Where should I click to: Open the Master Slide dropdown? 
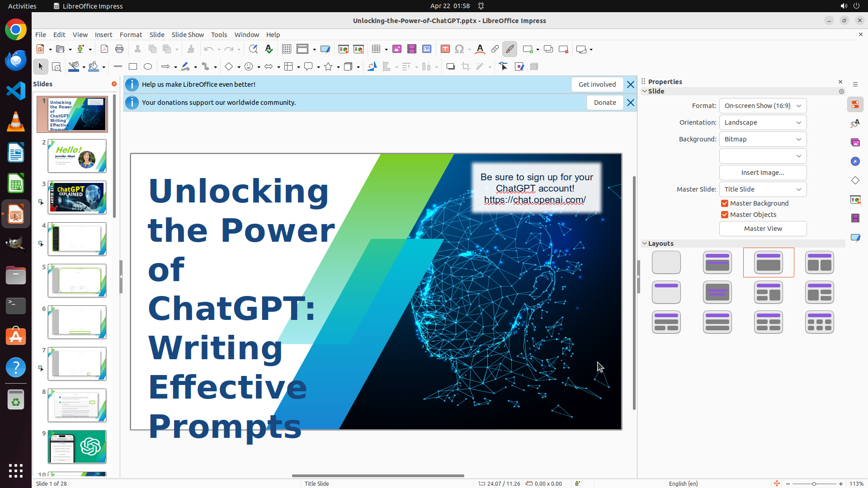pos(763,189)
